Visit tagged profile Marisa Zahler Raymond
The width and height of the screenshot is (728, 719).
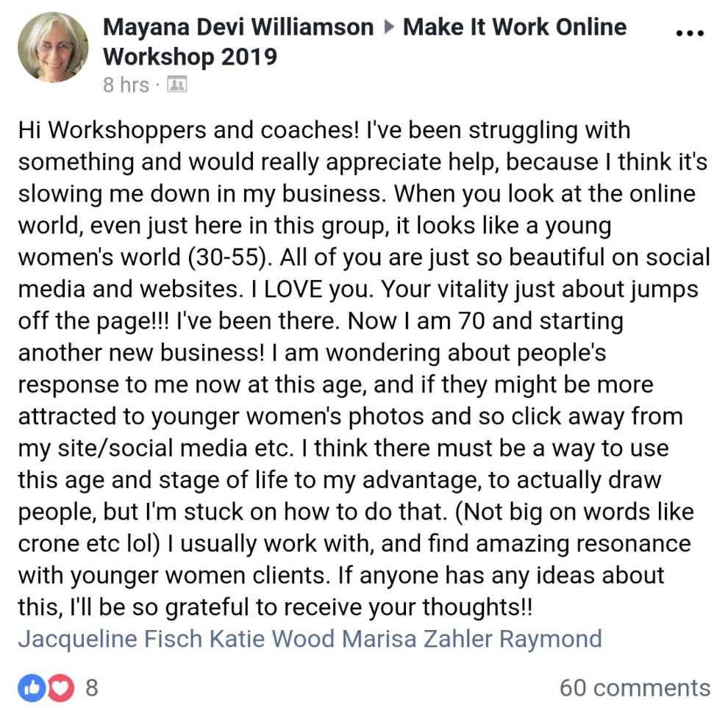[471, 638]
